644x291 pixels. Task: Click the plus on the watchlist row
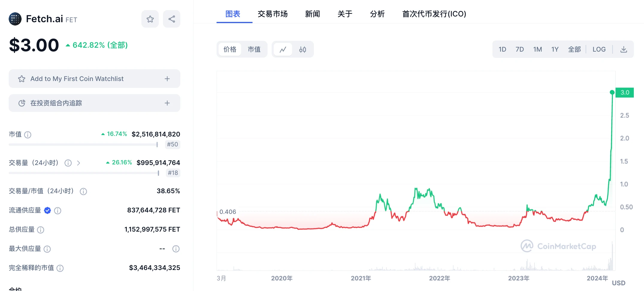click(x=167, y=79)
